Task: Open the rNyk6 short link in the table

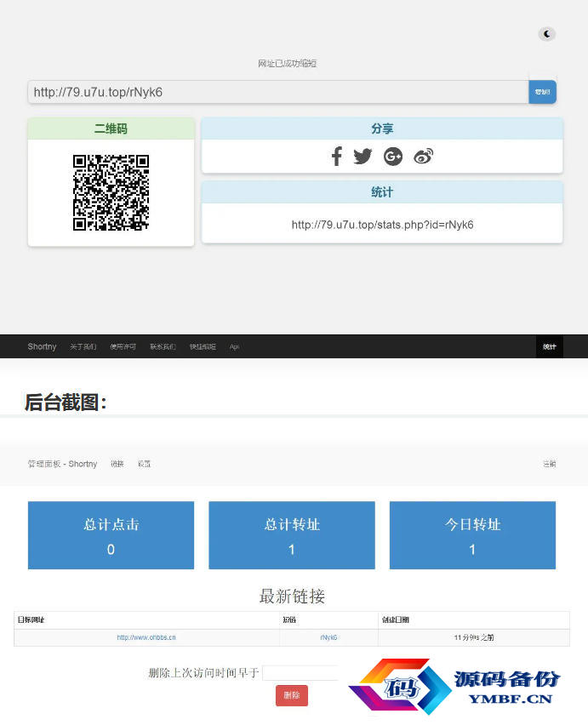Action: pos(328,637)
